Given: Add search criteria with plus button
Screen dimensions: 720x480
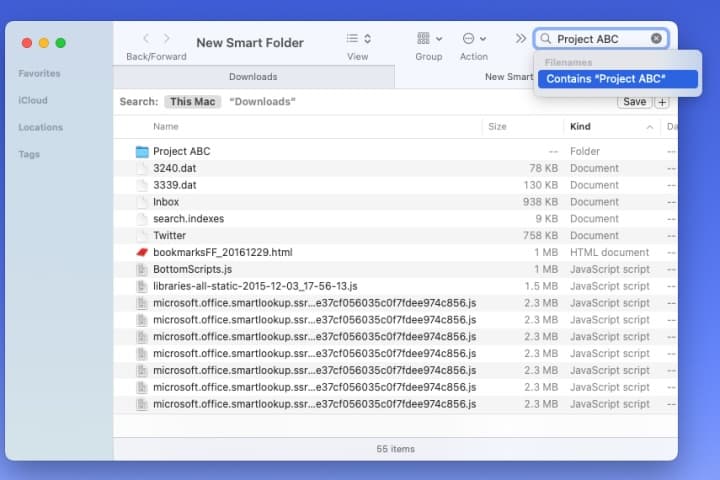Looking at the screenshot, I should pos(661,102).
